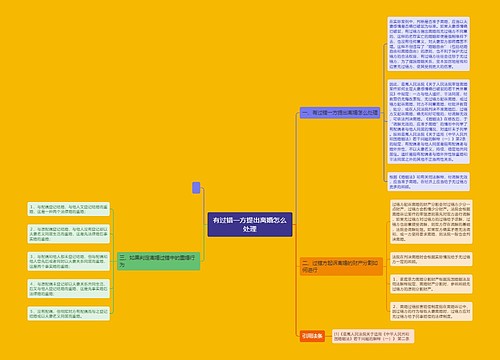Select green branch 三、如果利空离婚过错中的重婚行为

[x=159, y=261]
